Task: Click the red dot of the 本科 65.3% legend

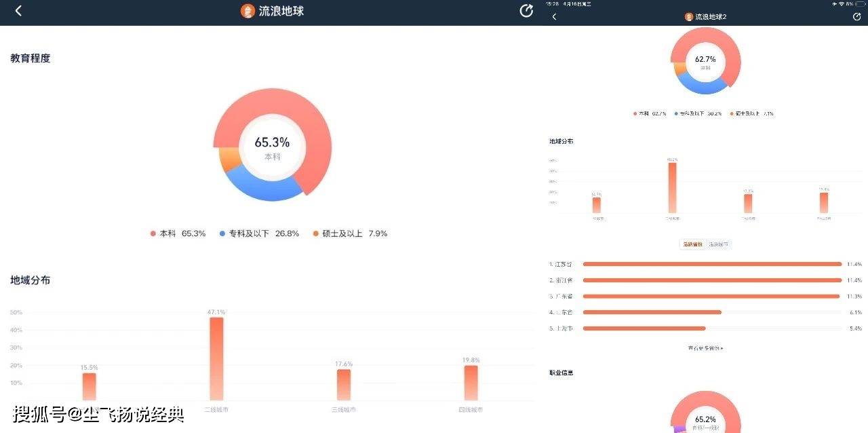Action: coord(153,233)
